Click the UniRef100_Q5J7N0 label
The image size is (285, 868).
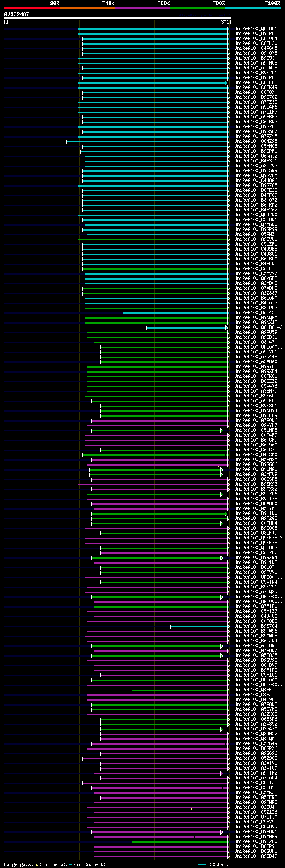point(256,215)
